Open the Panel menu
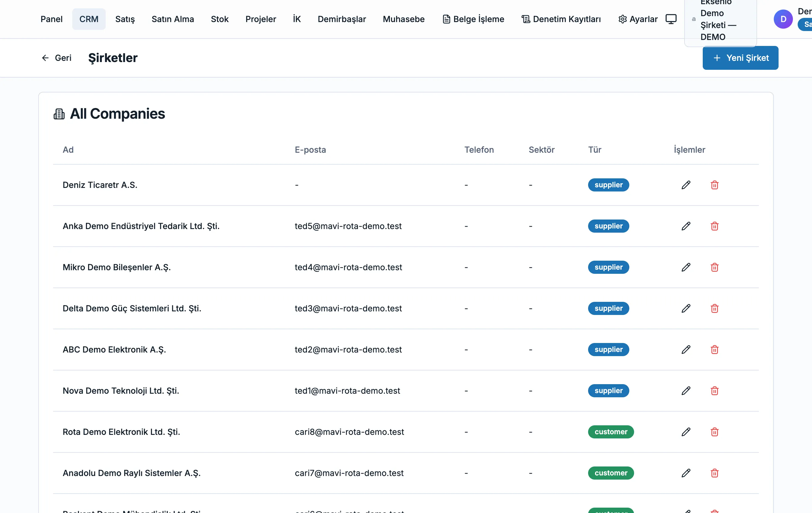 pyautogui.click(x=51, y=19)
